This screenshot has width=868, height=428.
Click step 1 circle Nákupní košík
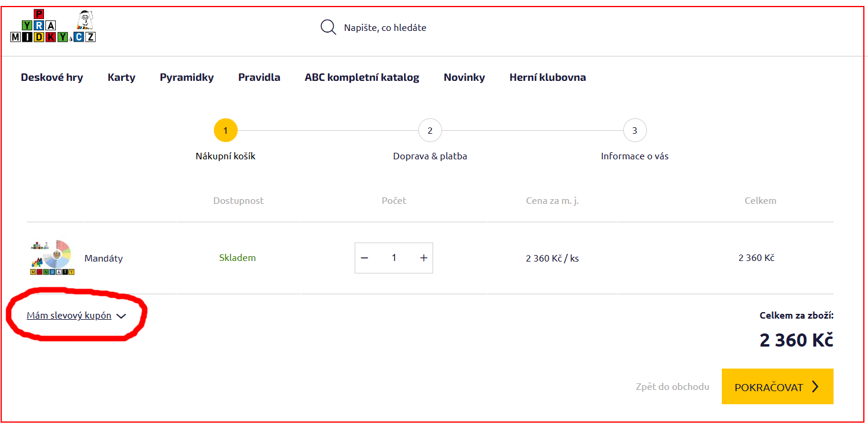click(225, 131)
